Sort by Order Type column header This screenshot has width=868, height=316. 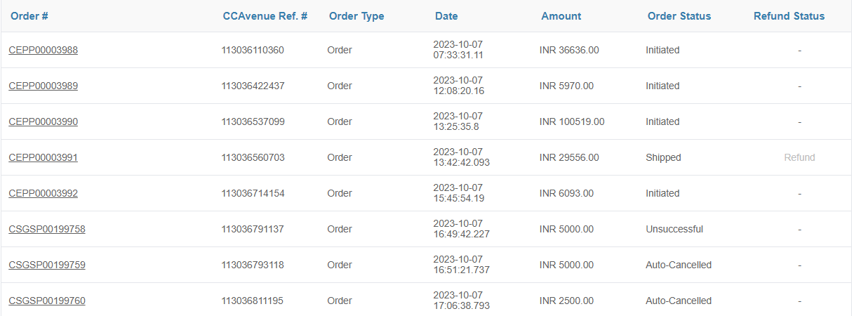pyautogui.click(x=356, y=16)
